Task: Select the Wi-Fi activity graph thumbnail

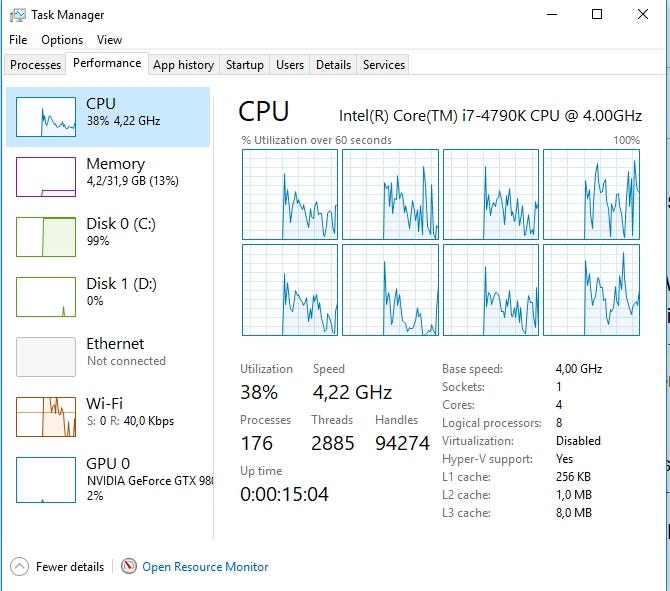Action: 46,417
